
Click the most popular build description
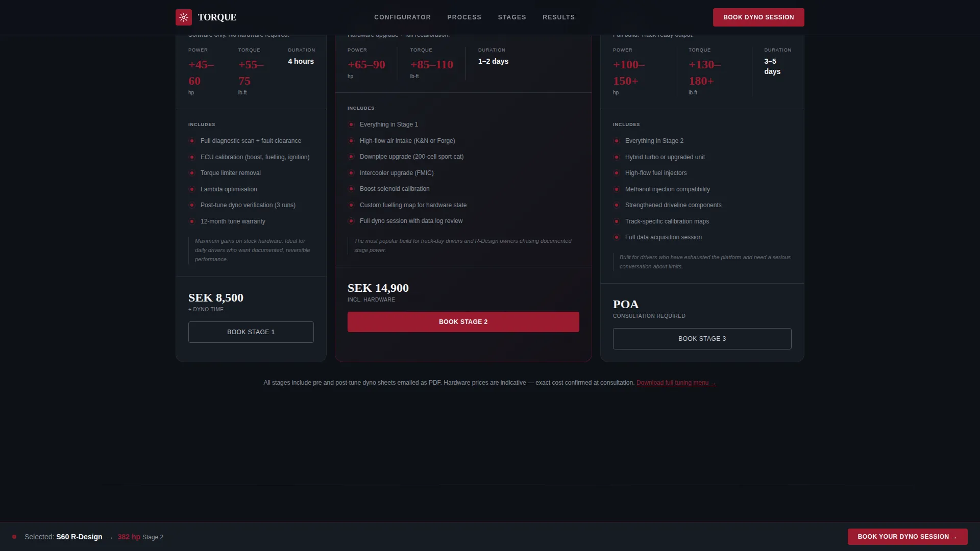click(x=463, y=245)
